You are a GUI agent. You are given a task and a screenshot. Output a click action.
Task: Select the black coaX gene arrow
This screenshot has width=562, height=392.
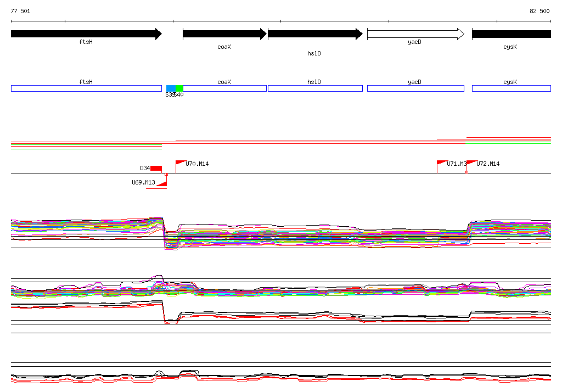(224, 34)
